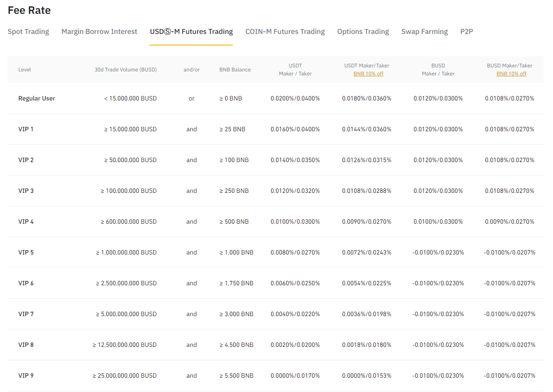Click the 0.0036%/0.0198% VIP 7 fee cell
The width and height of the screenshot is (553, 392).
click(x=367, y=314)
